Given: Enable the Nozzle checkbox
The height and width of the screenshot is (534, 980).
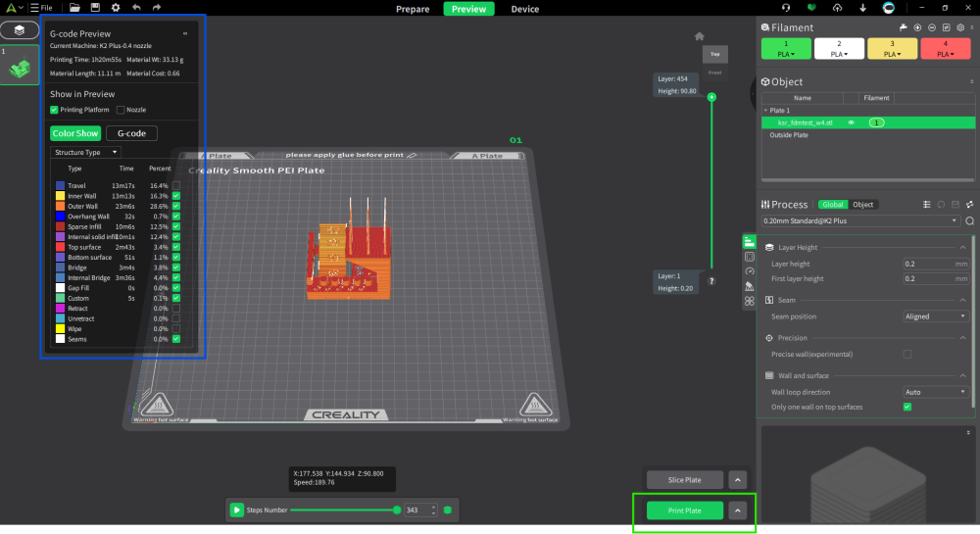Looking at the screenshot, I should [121, 110].
